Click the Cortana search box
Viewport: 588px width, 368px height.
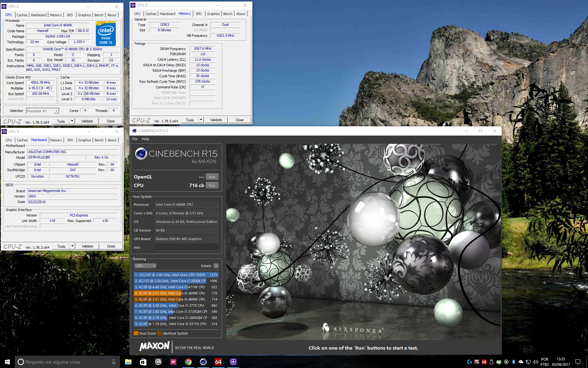(67, 362)
